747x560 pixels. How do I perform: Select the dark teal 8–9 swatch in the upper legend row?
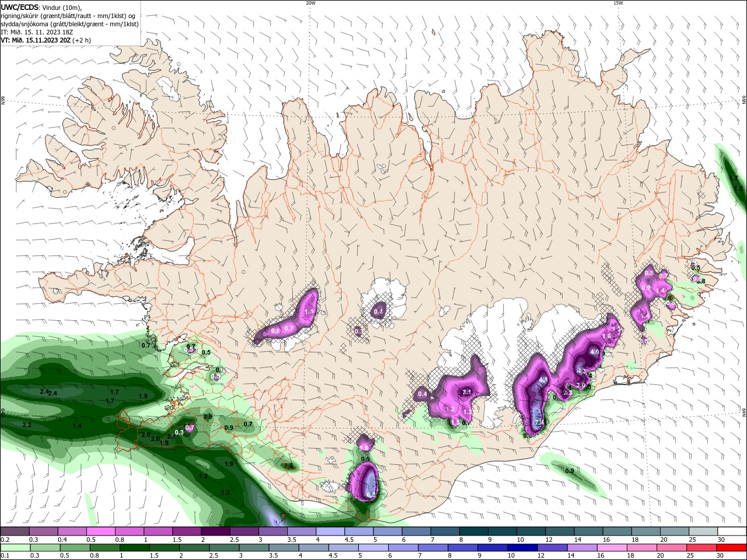473,531
